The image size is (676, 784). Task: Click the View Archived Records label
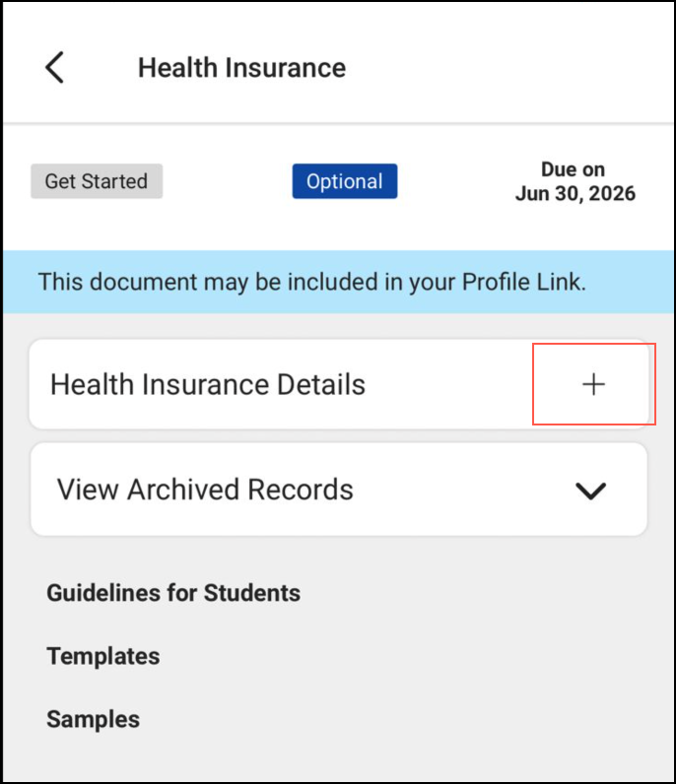pyautogui.click(x=205, y=490)
